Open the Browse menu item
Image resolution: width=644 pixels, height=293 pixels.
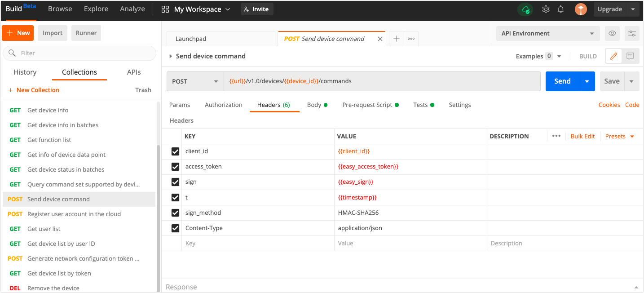[60, 9]
